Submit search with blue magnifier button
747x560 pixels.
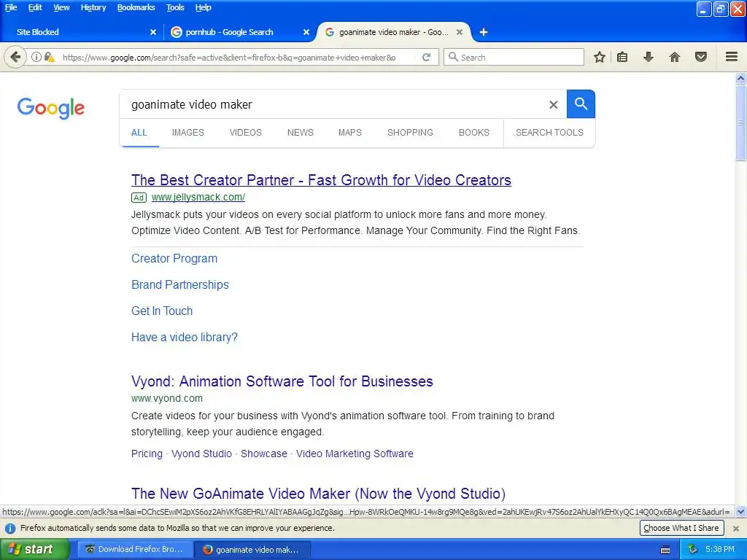[581, 104]
